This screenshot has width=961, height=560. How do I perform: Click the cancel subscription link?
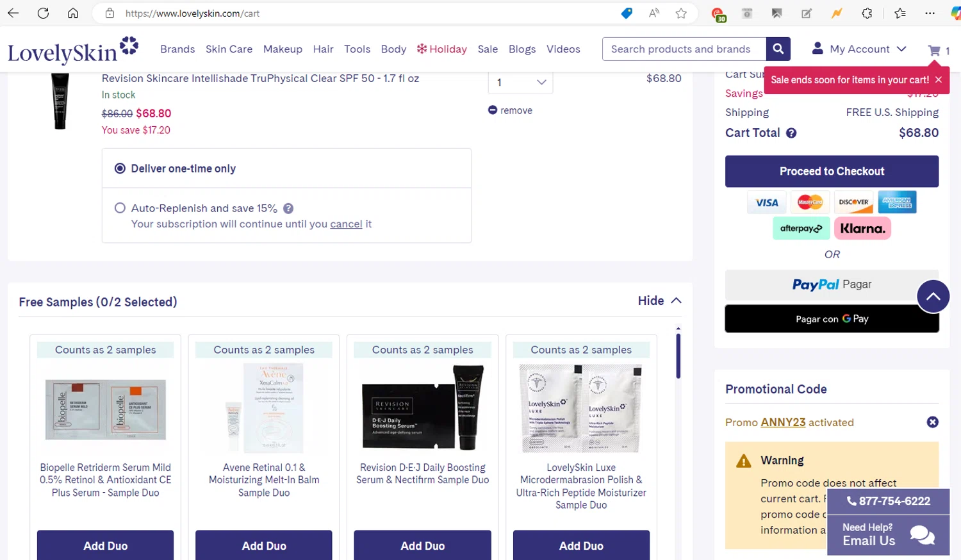click(346, 224)
